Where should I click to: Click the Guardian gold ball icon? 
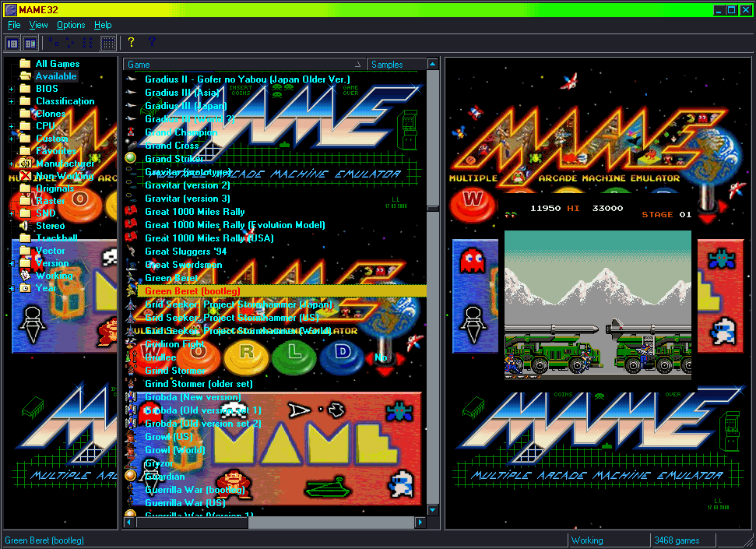pos(131,476)
